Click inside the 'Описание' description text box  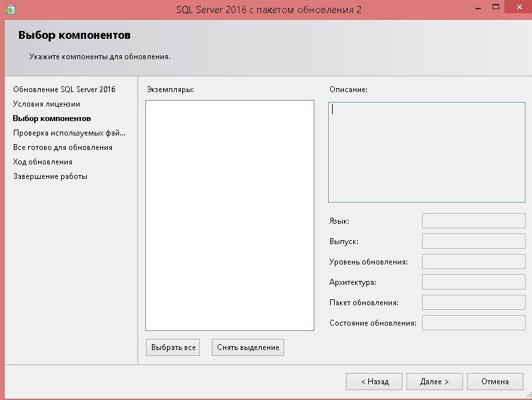click(x=427, y=152)
